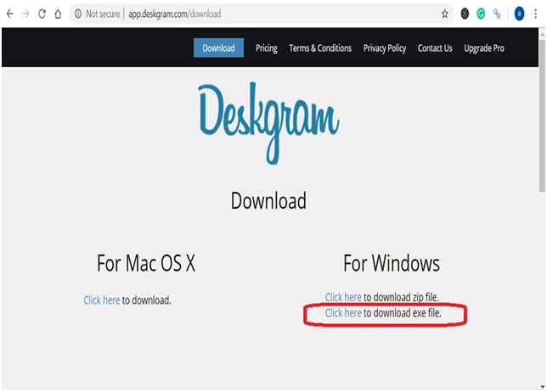The height and width of the screenshot is (392, 547).
Task: Go to Privacy Policy page
Action: 385,48
